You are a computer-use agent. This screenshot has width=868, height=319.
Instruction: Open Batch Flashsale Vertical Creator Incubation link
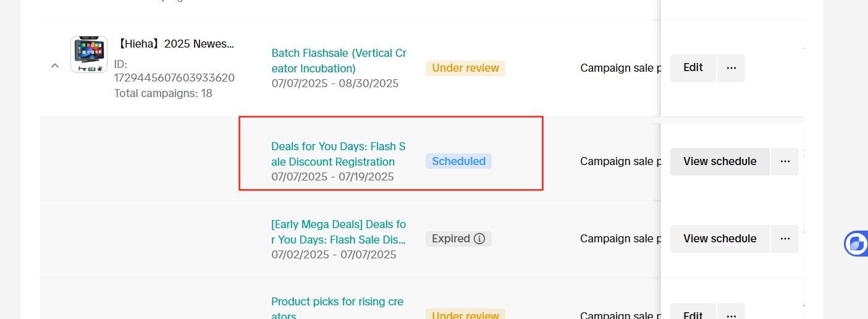click(x=339, y=61)
